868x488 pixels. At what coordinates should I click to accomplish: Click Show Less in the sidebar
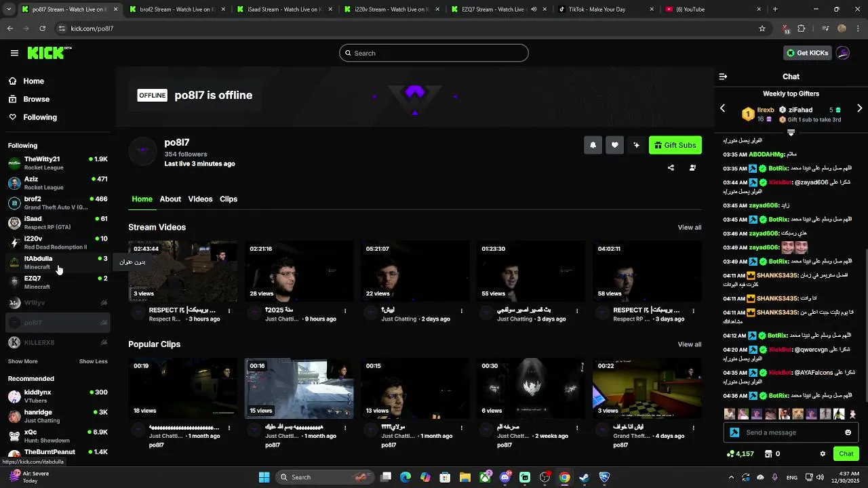coord(94,361)
